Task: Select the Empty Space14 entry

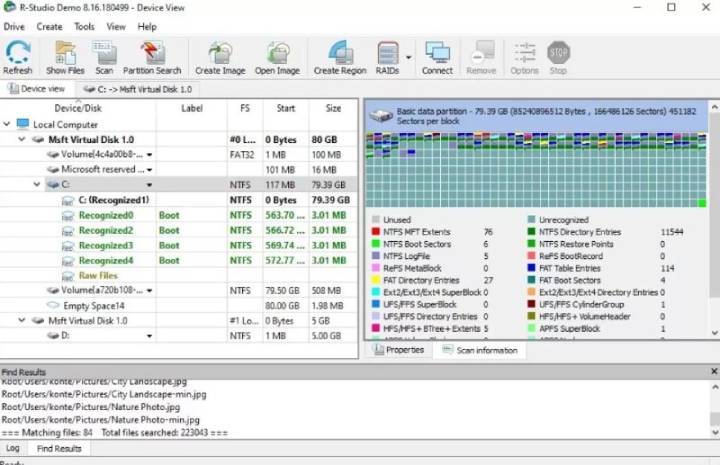Action: tap(94, 306)
